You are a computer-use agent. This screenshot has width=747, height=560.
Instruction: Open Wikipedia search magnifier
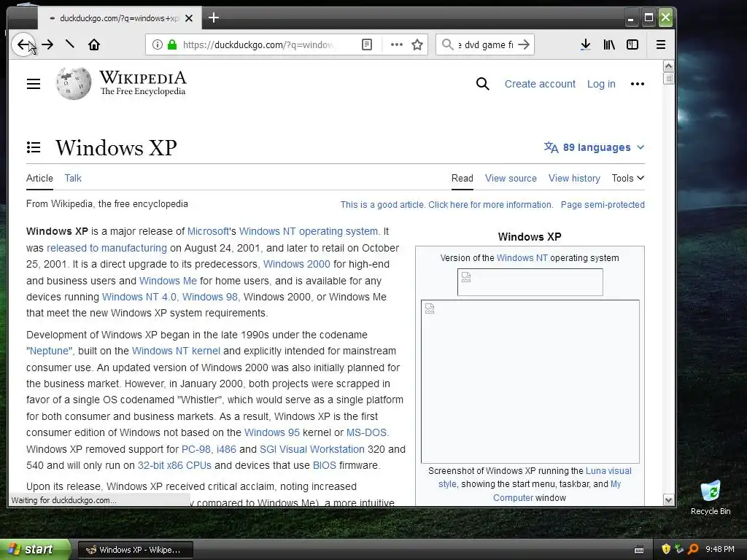pyautogui.click(x=483, y=85)
